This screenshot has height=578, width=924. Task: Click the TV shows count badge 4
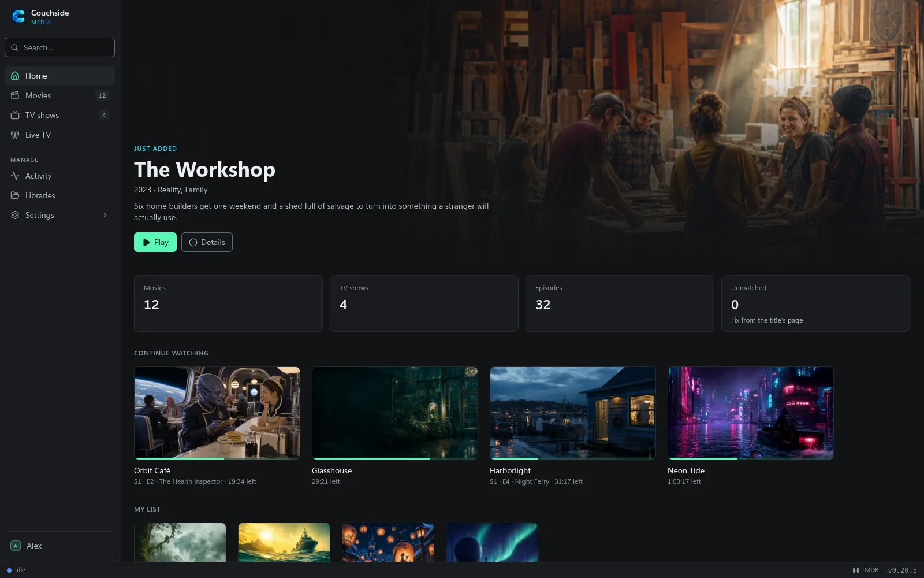(x=104, y=115)
